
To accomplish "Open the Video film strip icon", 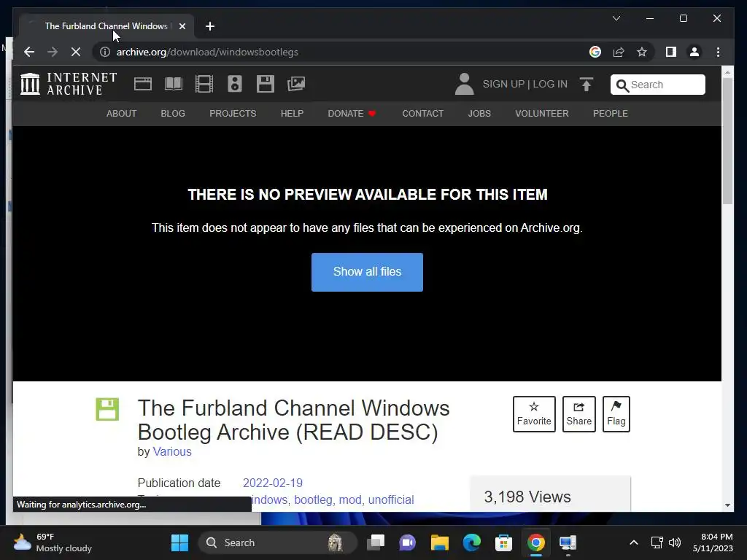I will pyautogui.click(x=204, y=84).
